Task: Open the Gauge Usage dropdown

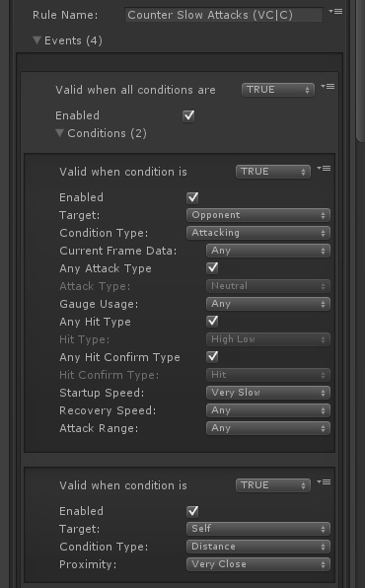Action: pyautogui.click(x=268, y=304)
